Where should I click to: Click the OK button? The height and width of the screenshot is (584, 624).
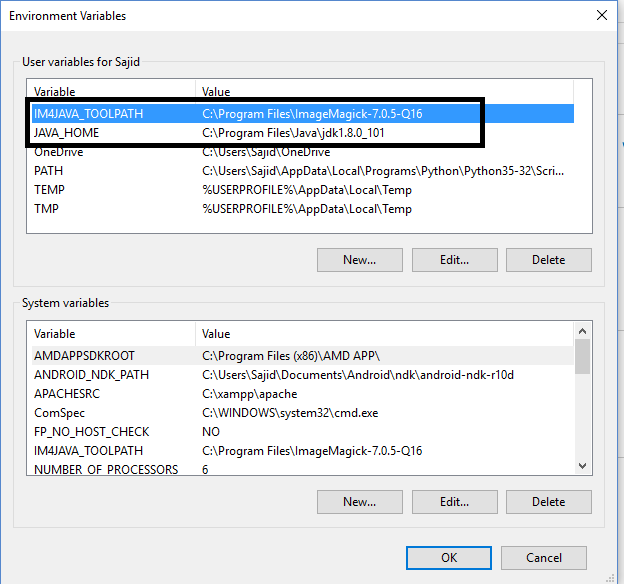pos(449,558)
